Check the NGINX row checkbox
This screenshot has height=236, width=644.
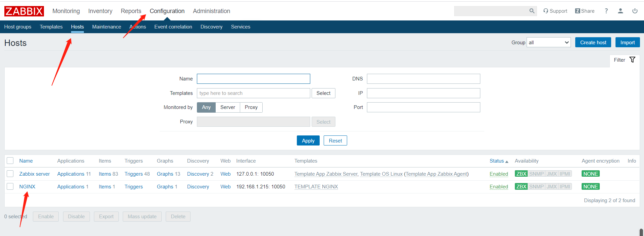[10, 186]
